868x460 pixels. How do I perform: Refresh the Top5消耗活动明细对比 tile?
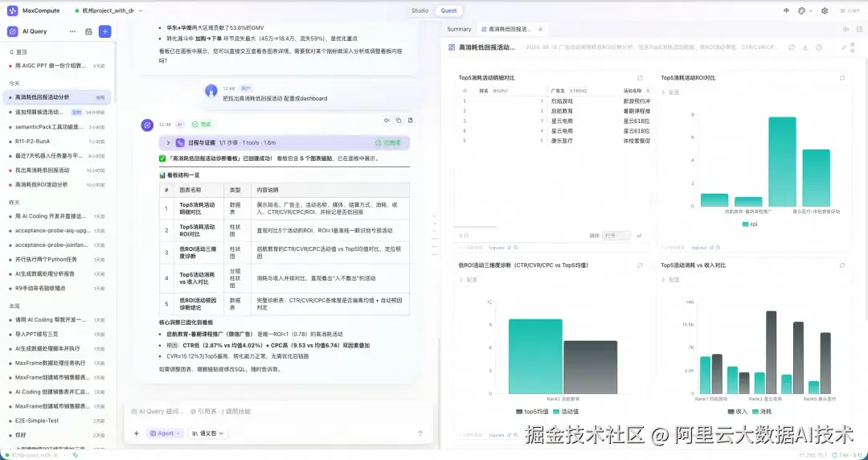point(640,78)
